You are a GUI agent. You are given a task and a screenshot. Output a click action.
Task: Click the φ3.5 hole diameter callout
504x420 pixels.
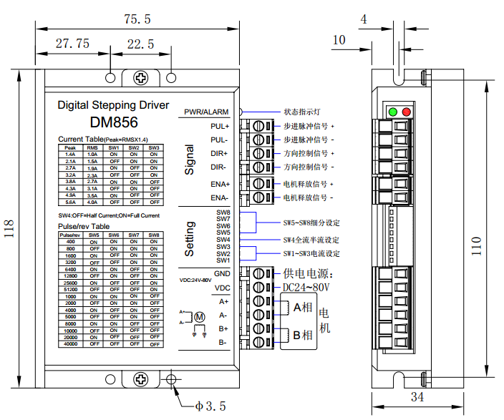pos(210,406)
